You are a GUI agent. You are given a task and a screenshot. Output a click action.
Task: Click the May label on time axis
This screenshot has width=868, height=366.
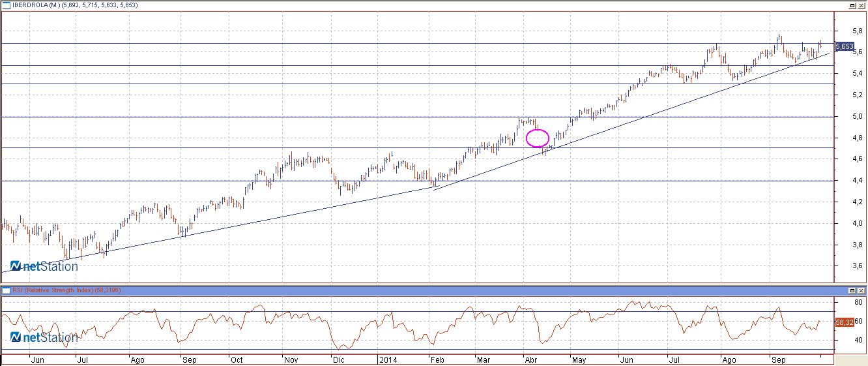tap(579, 359)
